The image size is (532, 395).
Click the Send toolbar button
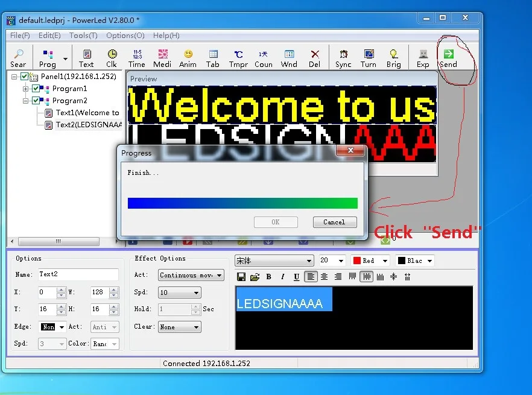[449, 58]
